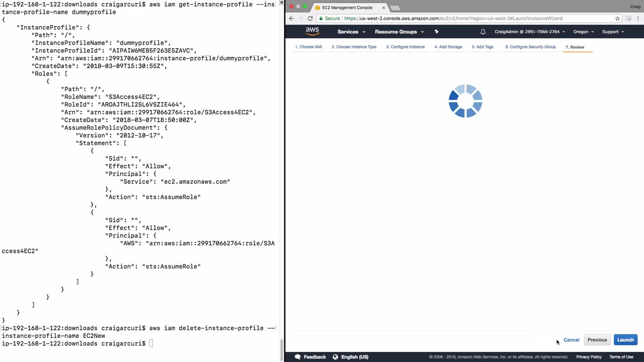The height and width of the screenshot is (362, 644).
Task: Open the Support dropdown
Action: pos(613,32)
